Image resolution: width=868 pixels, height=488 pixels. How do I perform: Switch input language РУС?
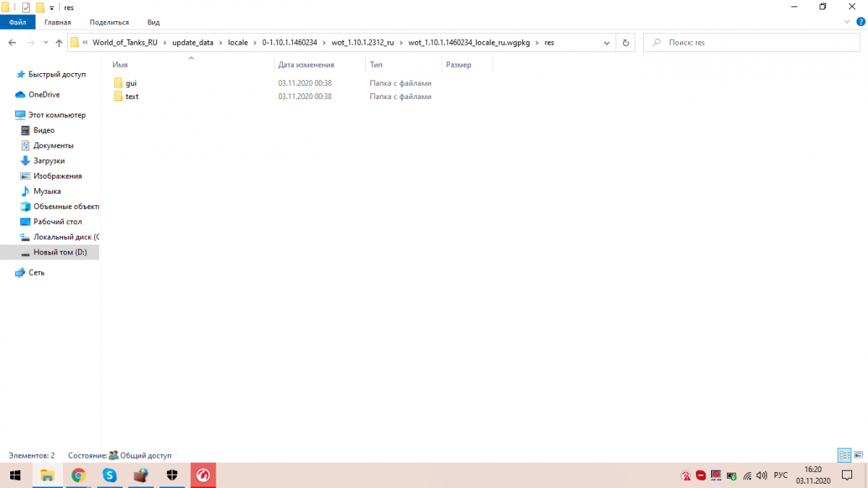click(x=780, y=476)
